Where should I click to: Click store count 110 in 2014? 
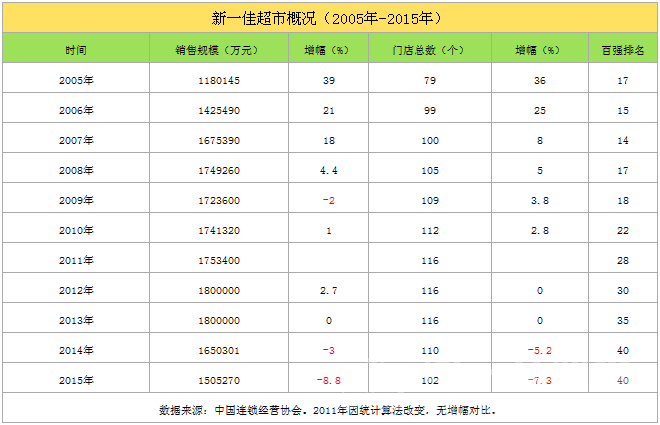pos(430,351)
